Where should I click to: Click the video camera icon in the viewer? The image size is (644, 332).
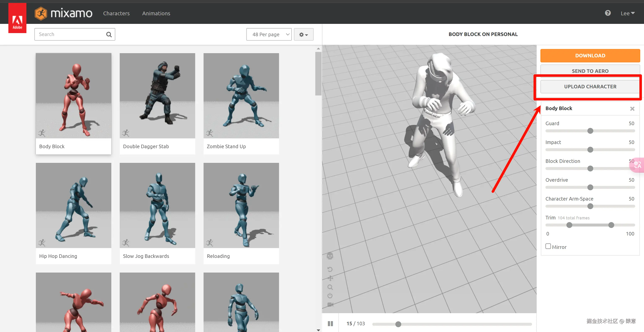(330, 305)
